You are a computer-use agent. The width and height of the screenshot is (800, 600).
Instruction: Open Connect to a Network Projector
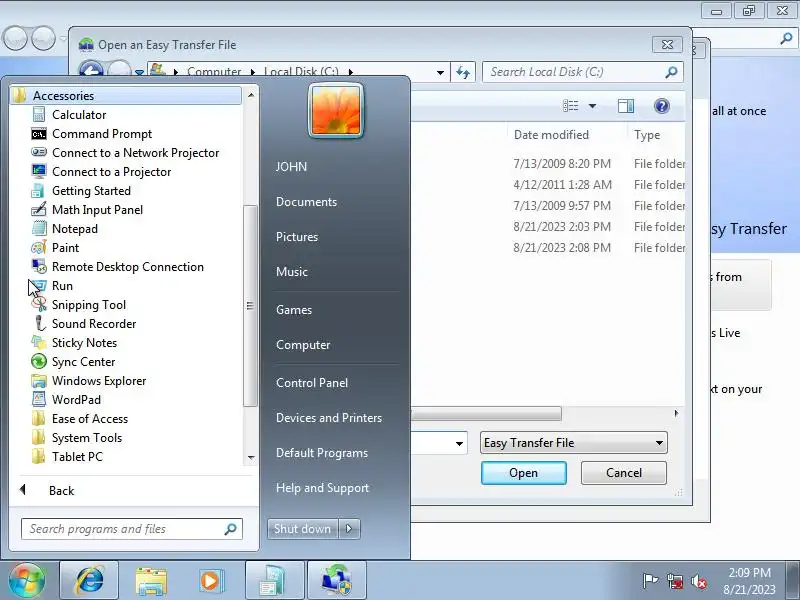pos(135,153)
